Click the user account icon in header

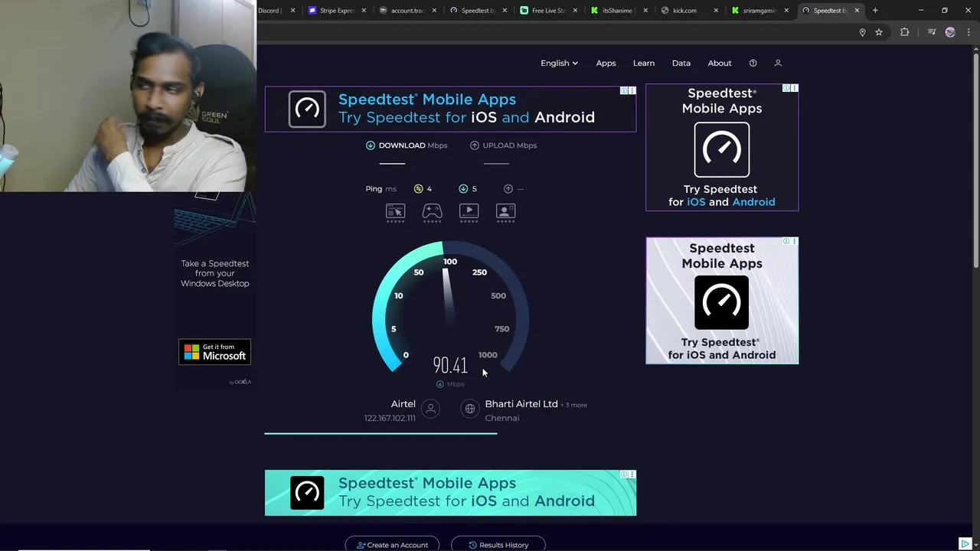(x=778, y=63)
